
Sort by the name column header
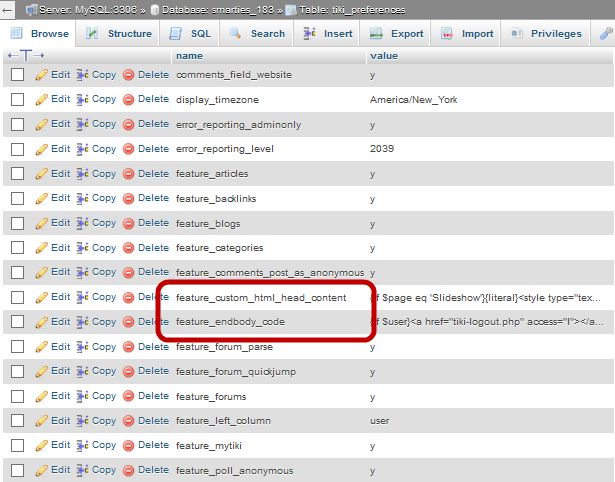click(189, 56)
